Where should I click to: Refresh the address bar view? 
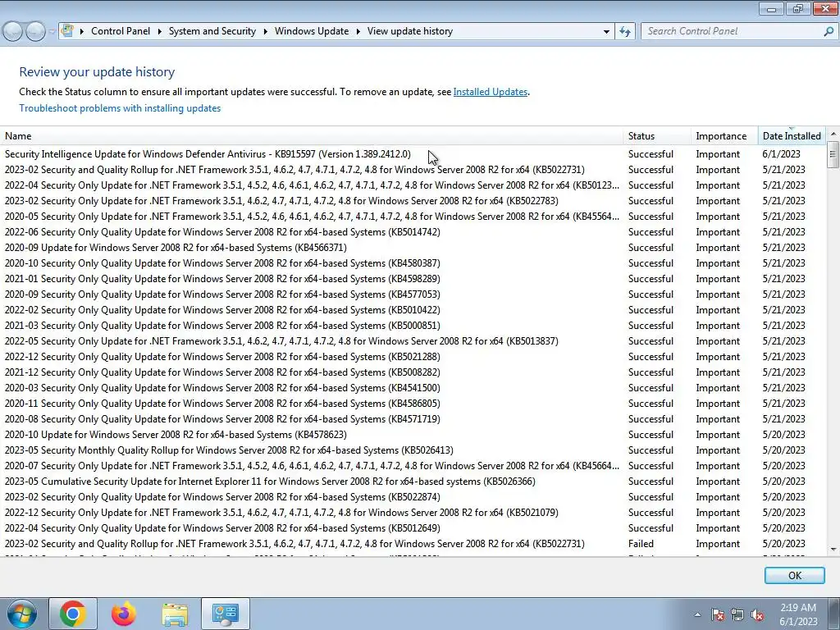(x=625, y=31)
